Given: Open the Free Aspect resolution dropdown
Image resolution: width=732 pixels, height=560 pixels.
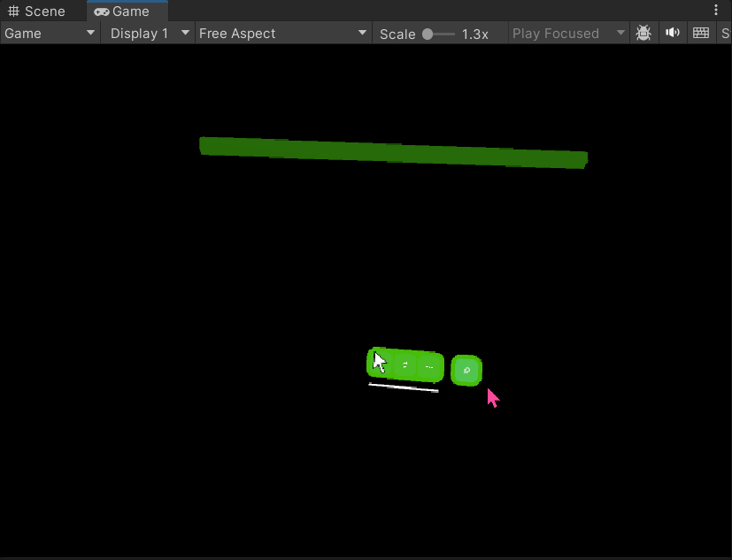Looking at the screenshot, I should [282, 34].
